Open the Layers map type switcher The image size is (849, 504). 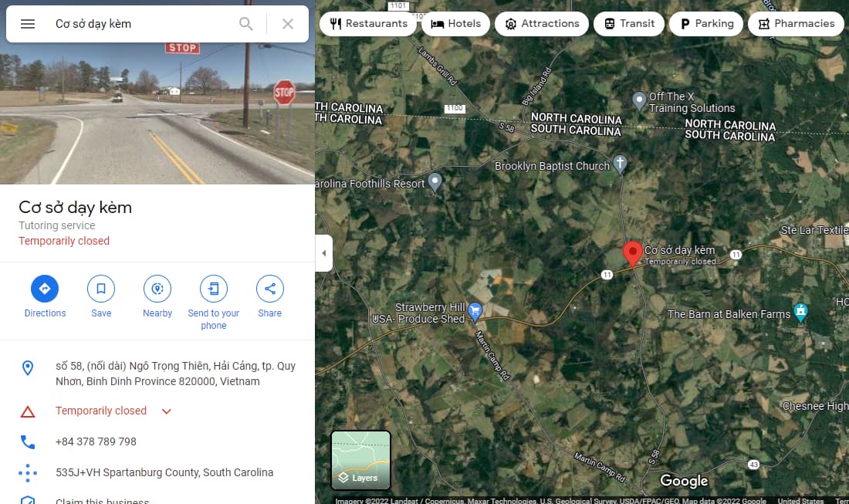(360, 460)
